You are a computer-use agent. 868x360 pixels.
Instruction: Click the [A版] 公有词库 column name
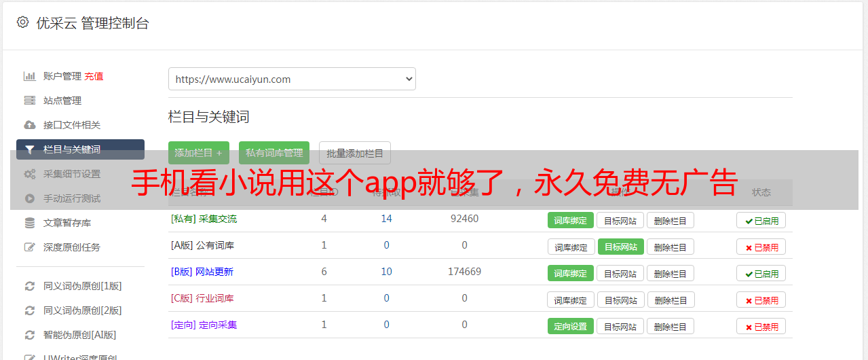(202, 245)
